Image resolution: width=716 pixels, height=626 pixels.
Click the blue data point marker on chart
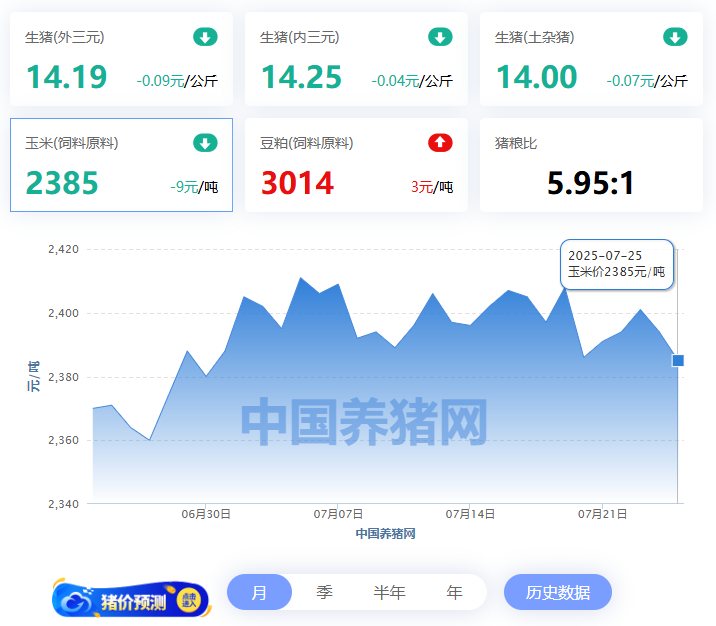tap(678, 361)
